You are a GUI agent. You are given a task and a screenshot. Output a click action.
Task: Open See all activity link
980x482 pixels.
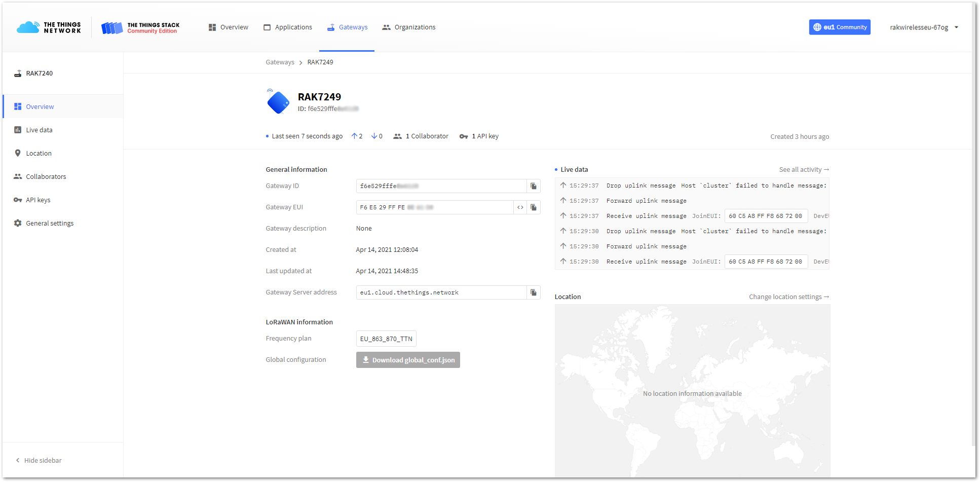point(804,170)
